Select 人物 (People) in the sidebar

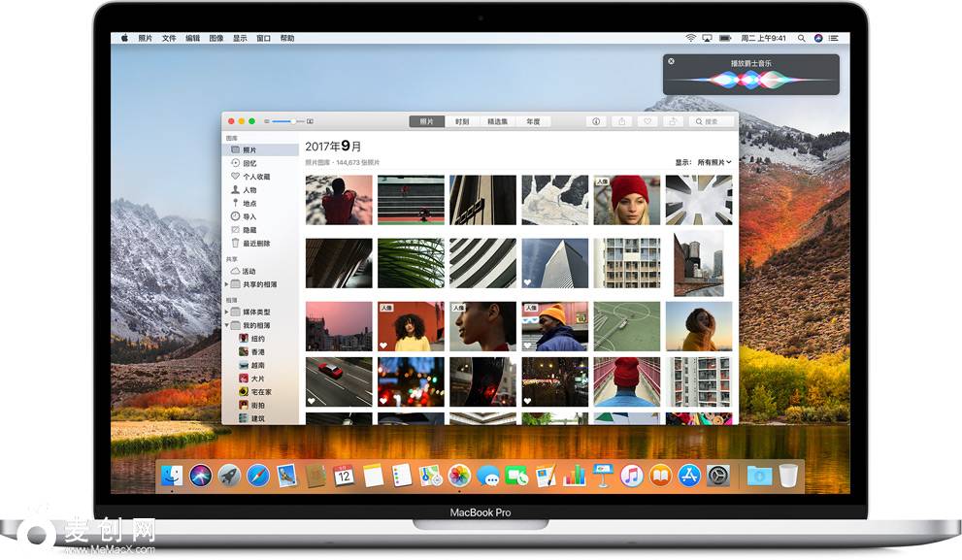(x=249, y=190)
